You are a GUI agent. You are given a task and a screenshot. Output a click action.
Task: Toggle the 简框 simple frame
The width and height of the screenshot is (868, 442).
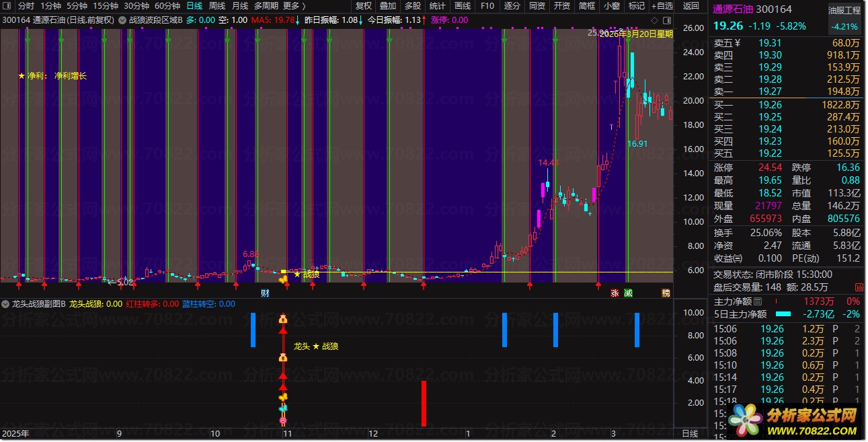(587, 6)
